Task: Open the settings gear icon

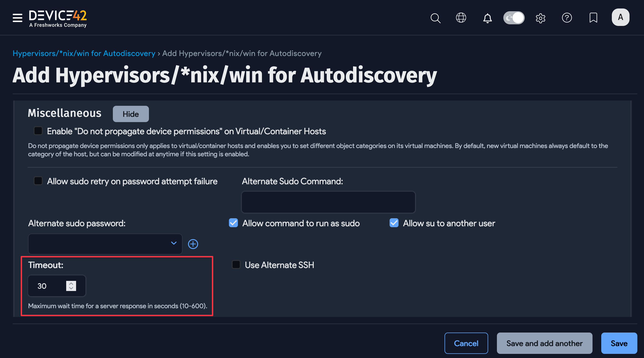Action: click(541, 18)
